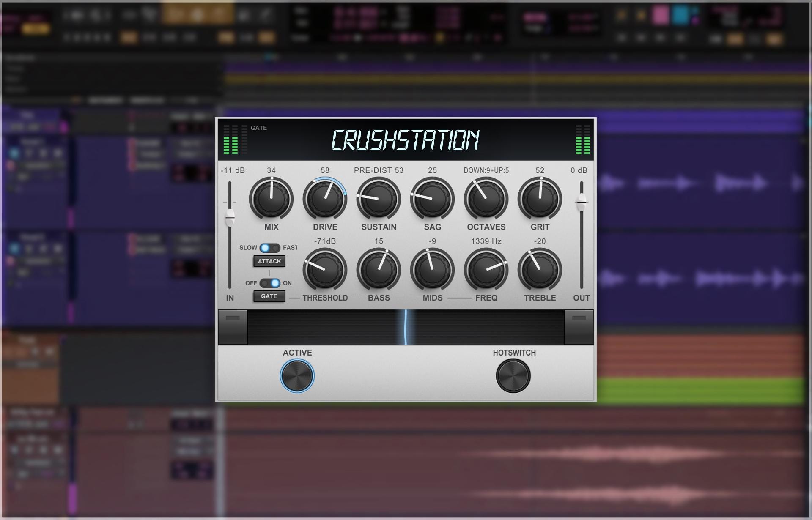This screenshot has width=812, height=520.
Task: Click the Bass value 15
Action: tap(379, 241)
